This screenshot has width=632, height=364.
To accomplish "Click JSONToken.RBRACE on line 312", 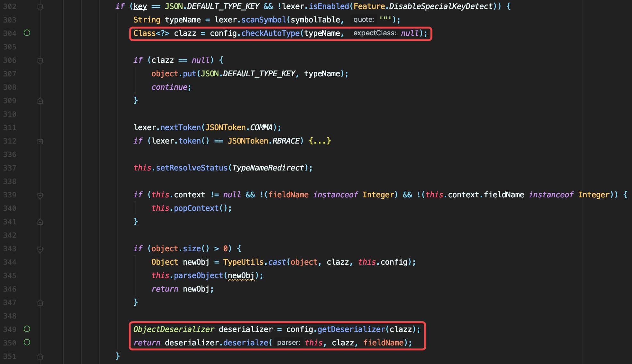I will pyautogui.click(x=264, y=141).
